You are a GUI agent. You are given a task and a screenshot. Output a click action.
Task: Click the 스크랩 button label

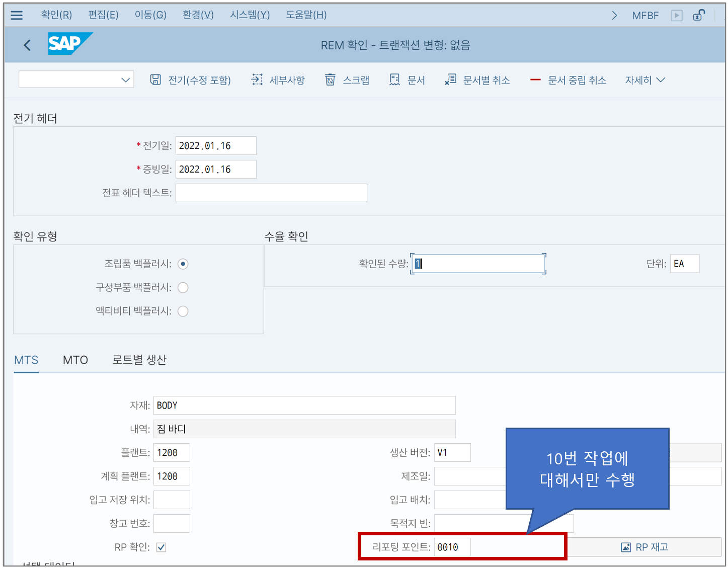click(x=356, y=80)
